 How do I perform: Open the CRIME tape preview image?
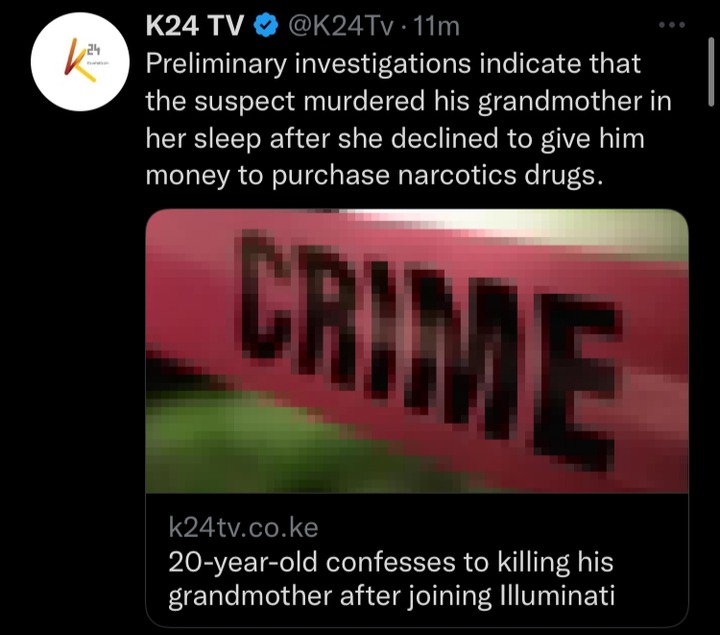point(417,351)
